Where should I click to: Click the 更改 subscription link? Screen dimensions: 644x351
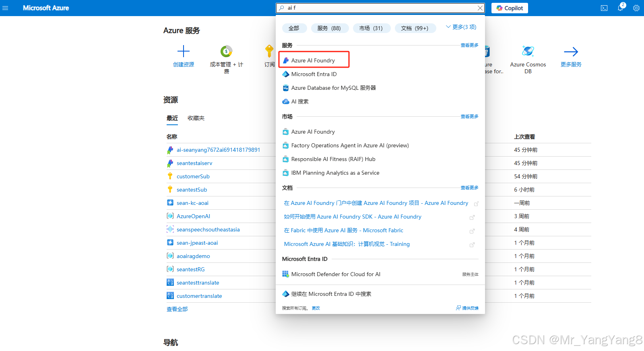point(316,308)
